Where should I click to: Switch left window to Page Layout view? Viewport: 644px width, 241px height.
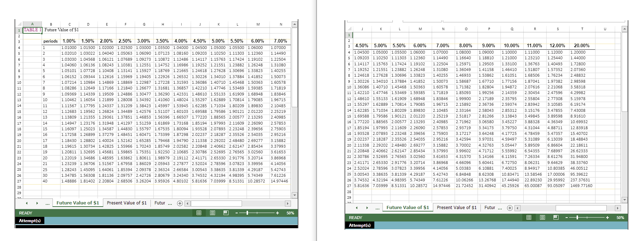pyautogui.click(x=213, y=213)
